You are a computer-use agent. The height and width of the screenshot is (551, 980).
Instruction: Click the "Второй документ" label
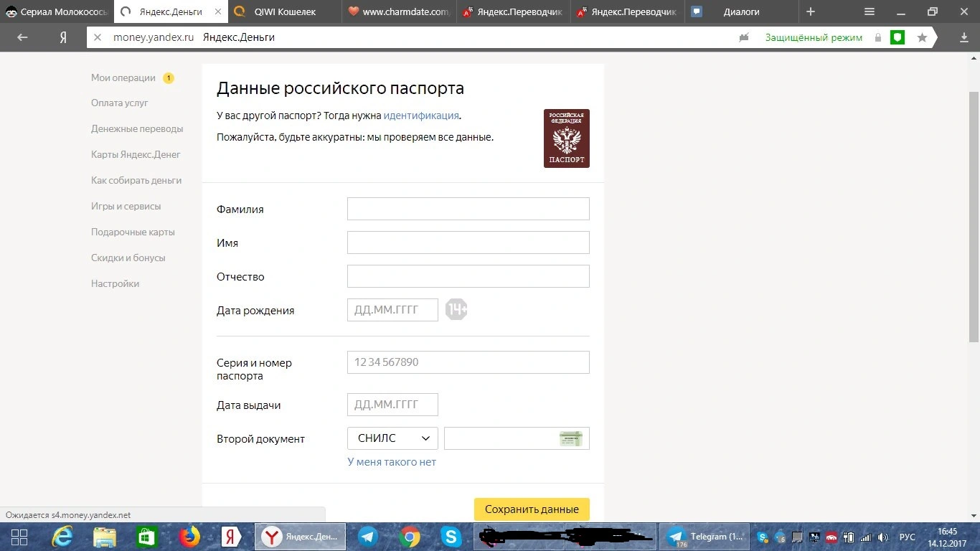(260, 439)
